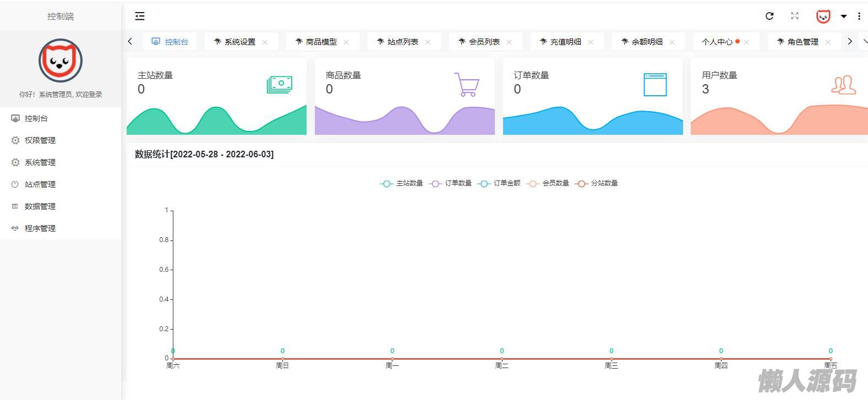Click the money icon on 主站数量 card
868x400 pixels.
280,84
